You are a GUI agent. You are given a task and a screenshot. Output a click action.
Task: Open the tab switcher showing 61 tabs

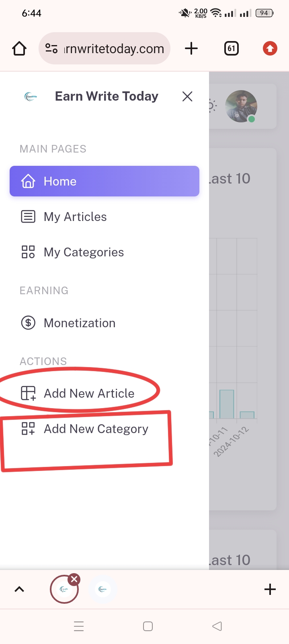(x=232, y=49)
